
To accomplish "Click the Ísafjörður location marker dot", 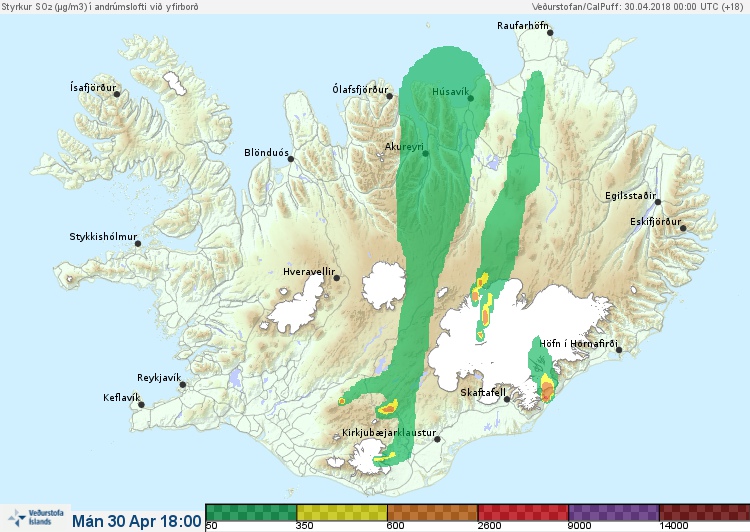I will [117, 94].
